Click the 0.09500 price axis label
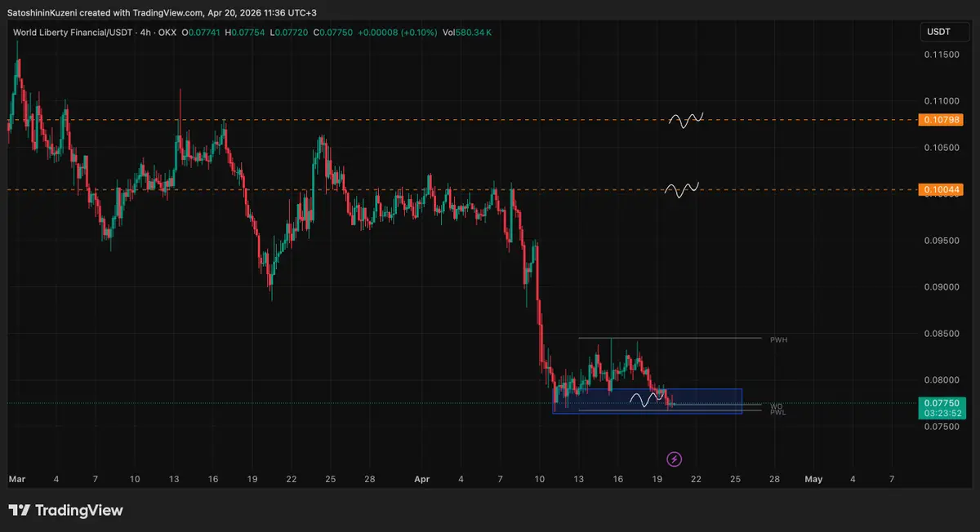Image resolution: width=980 pixels, height=532 pixels. tap(941, 241)
